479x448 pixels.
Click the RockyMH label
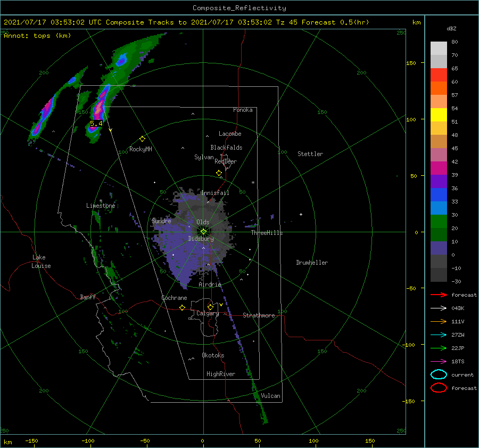pos(141,149)
